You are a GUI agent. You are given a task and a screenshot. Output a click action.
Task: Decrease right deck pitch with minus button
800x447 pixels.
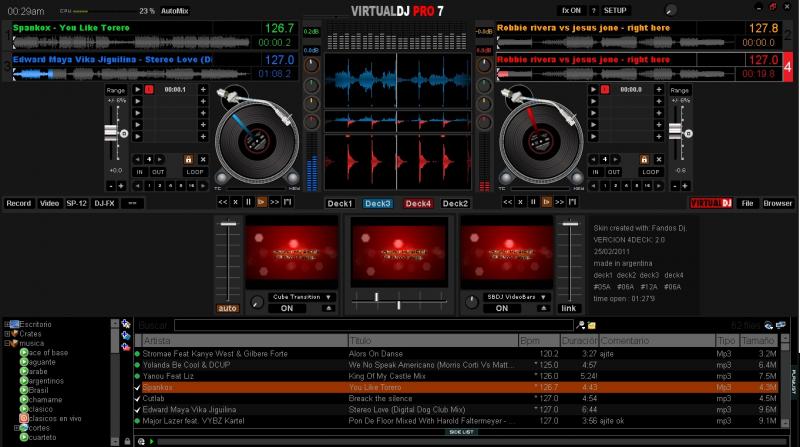(674, 186)
